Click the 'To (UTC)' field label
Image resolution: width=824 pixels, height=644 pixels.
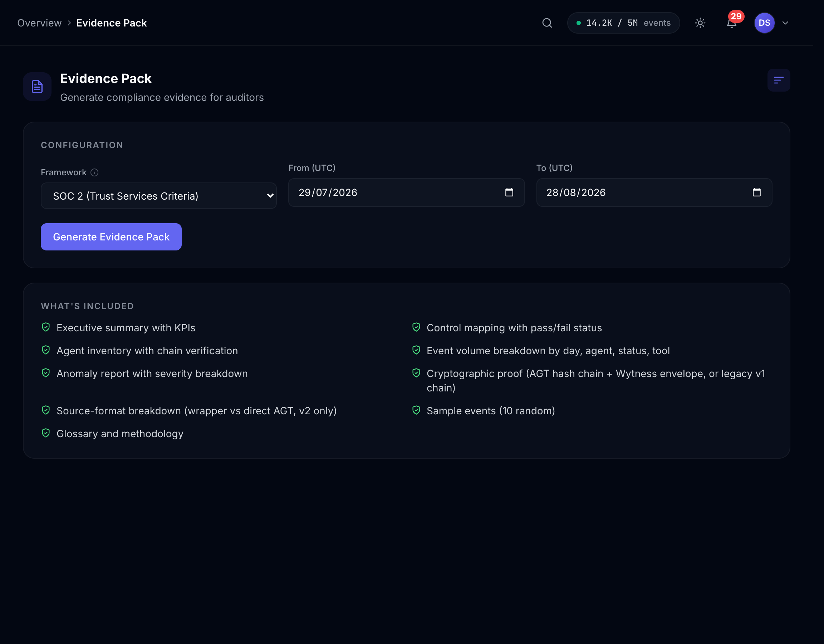coord(554,168)
